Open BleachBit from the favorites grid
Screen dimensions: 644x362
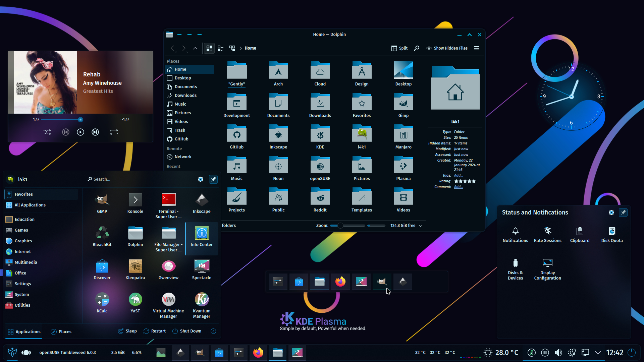pyautogui.click(x=102, y=236)
